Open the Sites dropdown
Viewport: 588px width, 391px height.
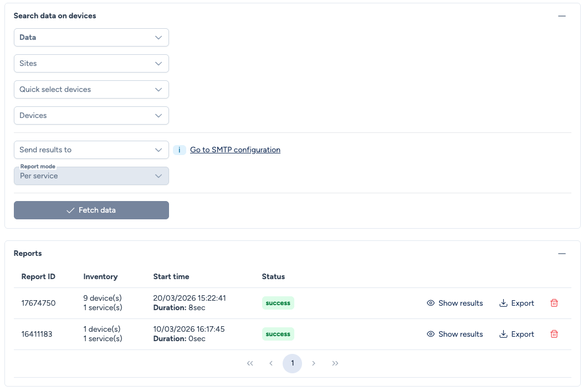(x=91, y=64)
